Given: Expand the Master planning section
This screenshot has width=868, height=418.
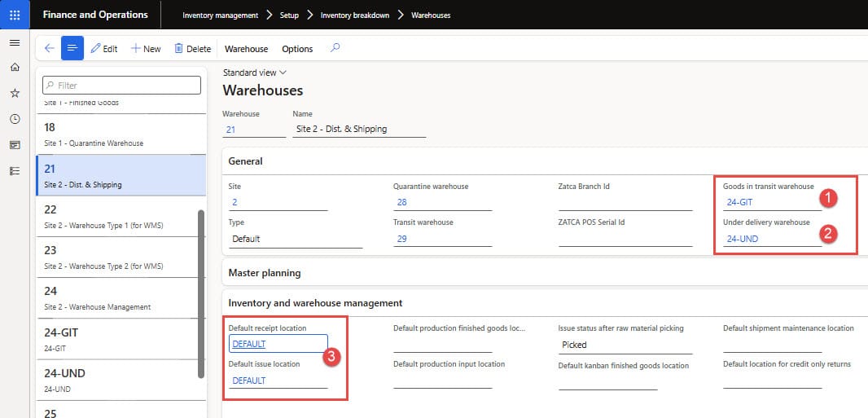Looking at the screenshot, I should 265,273.
